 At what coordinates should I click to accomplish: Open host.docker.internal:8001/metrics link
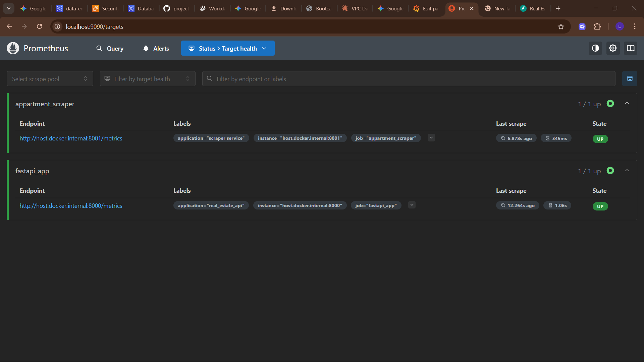coord(71,138)
